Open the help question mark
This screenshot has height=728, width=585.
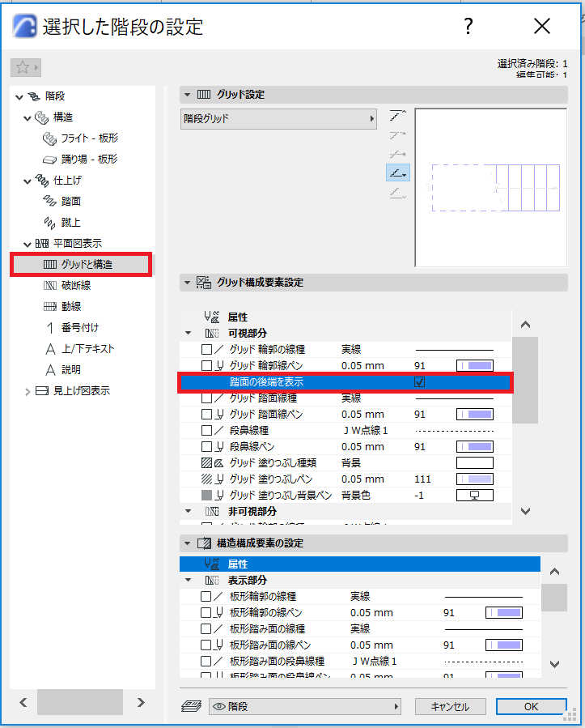pyautogui.click(x=468, y=26)
